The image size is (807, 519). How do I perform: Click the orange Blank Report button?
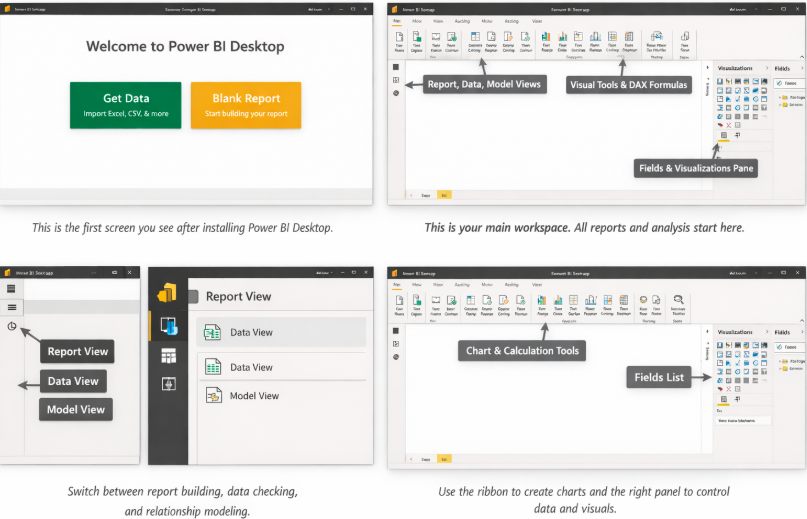click(246, 105)
